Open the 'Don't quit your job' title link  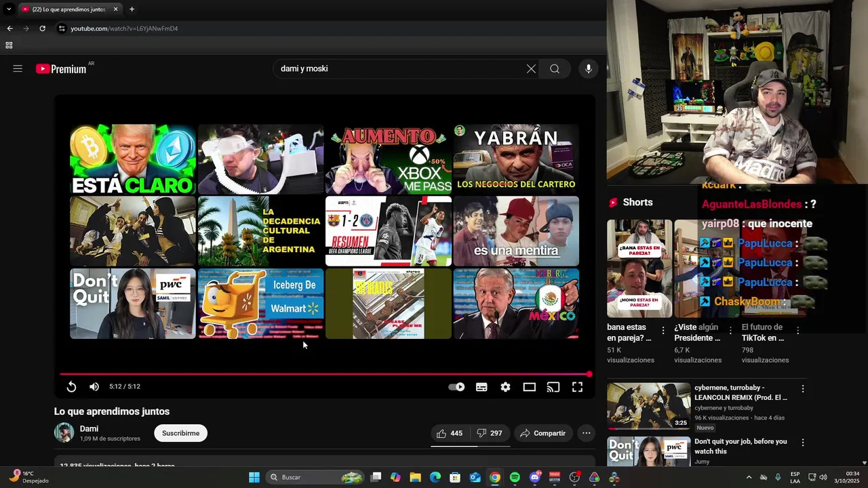pyautogui.click(x=741, y=446)
